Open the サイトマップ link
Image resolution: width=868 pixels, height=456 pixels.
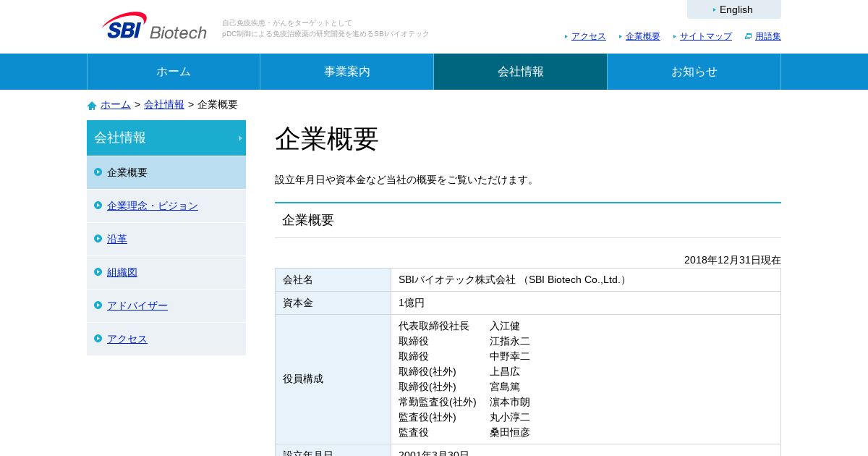coord(705,36)
